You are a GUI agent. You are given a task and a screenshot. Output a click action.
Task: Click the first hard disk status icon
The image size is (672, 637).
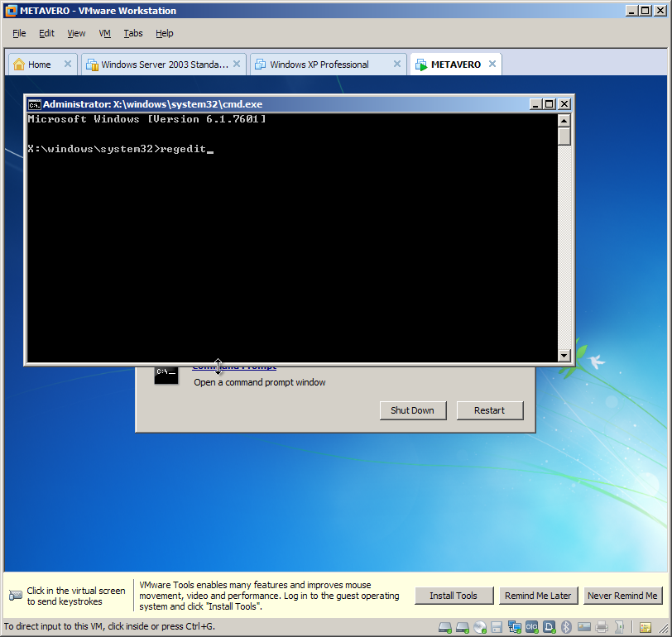click(445, 628)
